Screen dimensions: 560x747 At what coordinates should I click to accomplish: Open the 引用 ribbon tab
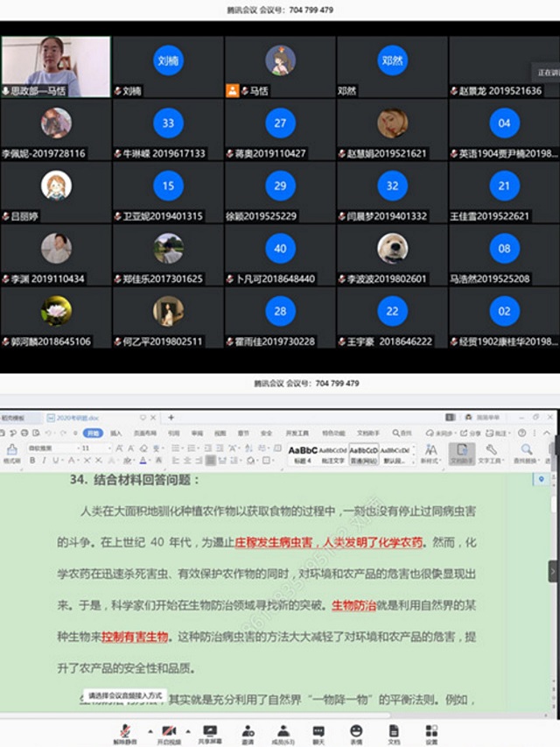point(173,433)
